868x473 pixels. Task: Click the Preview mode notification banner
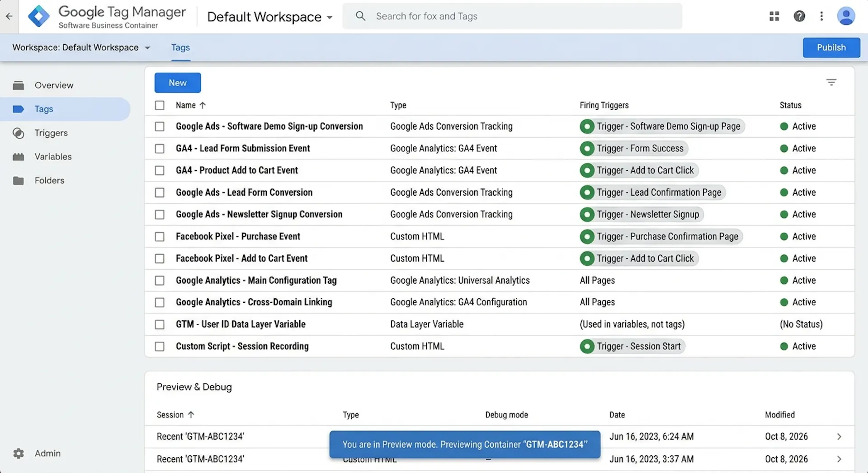pos(465,445)
